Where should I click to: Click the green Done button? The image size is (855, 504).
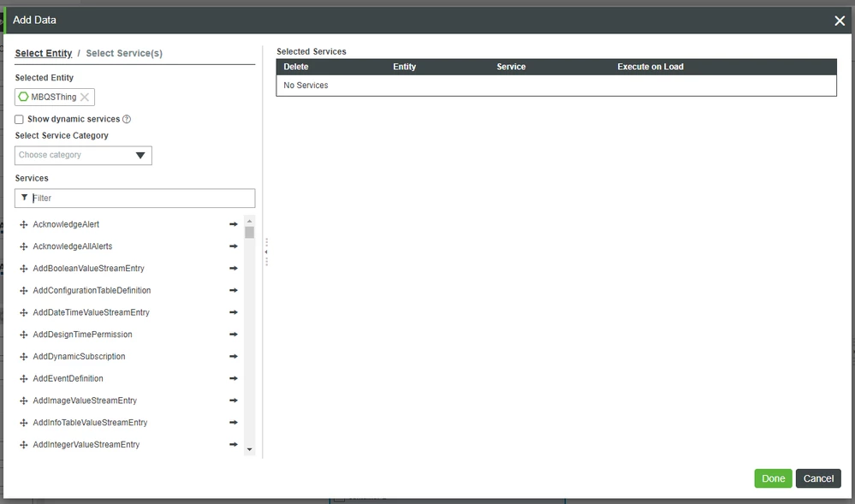[x=772, y=478]
